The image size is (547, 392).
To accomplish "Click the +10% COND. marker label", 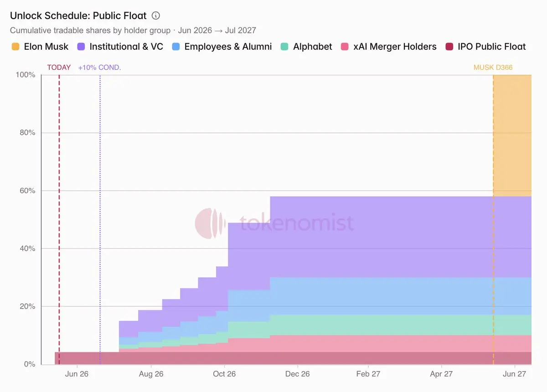I will [99, 67].
